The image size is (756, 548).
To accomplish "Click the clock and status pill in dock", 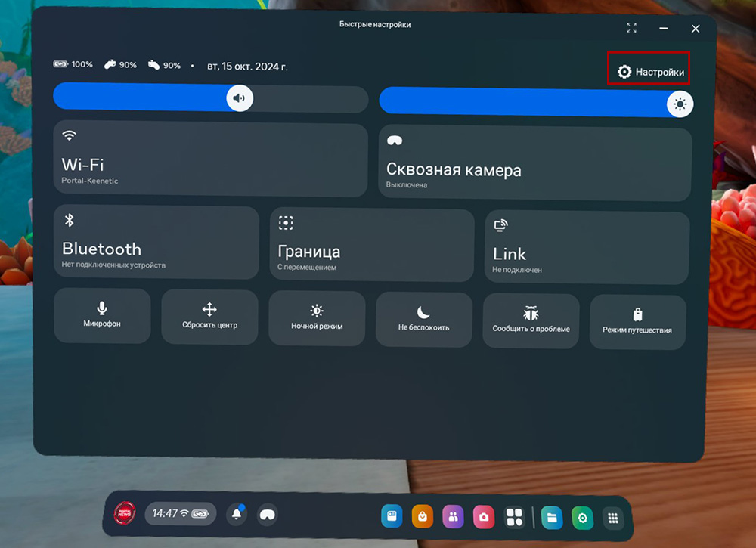I will click(x=180, y=514).
